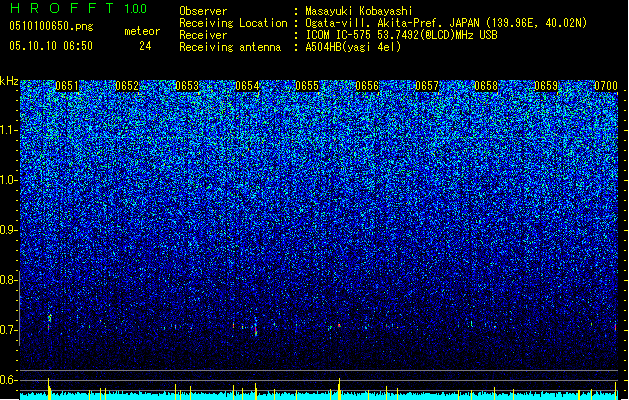Click the 0656 time marker

click(x=367, y=86)
